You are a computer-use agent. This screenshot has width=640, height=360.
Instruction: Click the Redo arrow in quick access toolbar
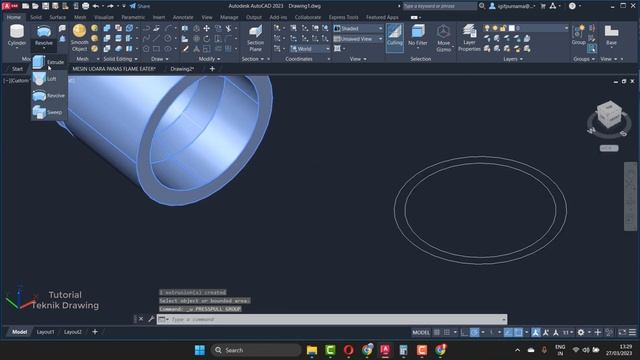coord(110,6)
